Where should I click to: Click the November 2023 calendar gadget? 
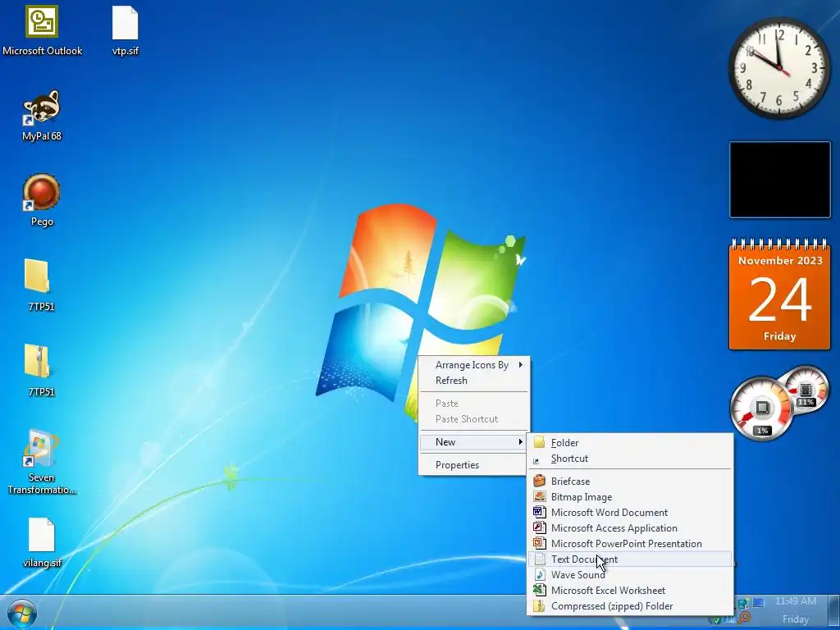click(779, 294)
